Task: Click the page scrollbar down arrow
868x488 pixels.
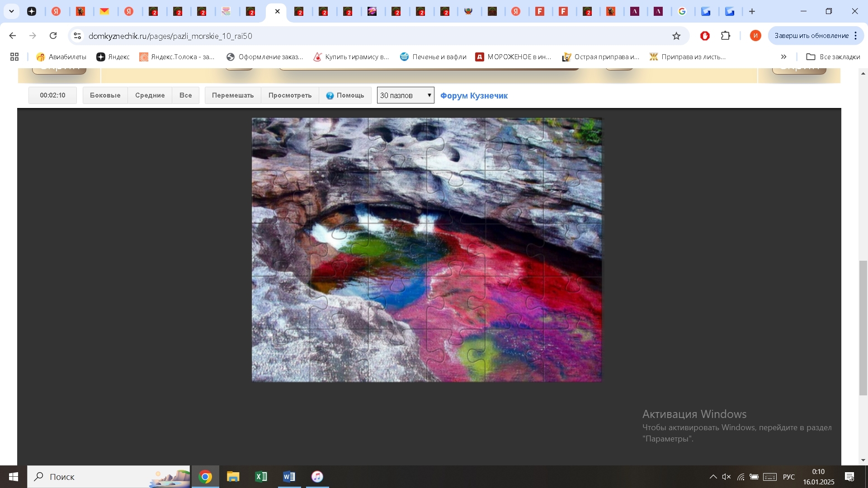Action: (x=863, y=460)
